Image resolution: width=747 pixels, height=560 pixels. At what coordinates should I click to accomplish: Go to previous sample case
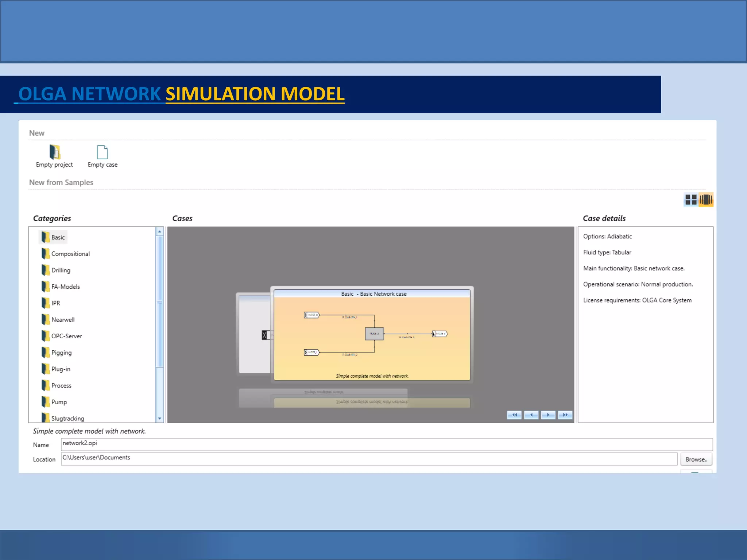tap(531, 415)
